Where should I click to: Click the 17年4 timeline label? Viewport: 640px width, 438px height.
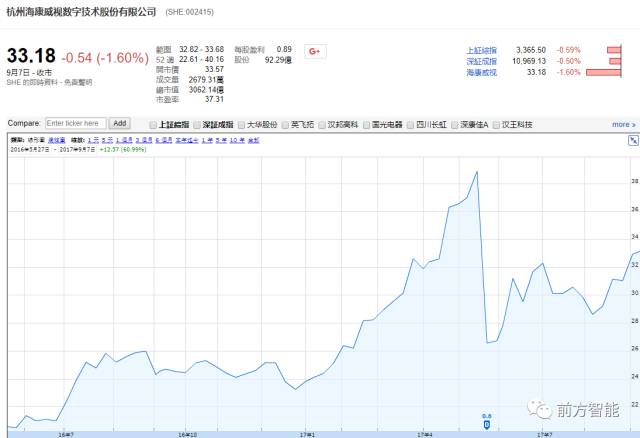coord(425,435)
